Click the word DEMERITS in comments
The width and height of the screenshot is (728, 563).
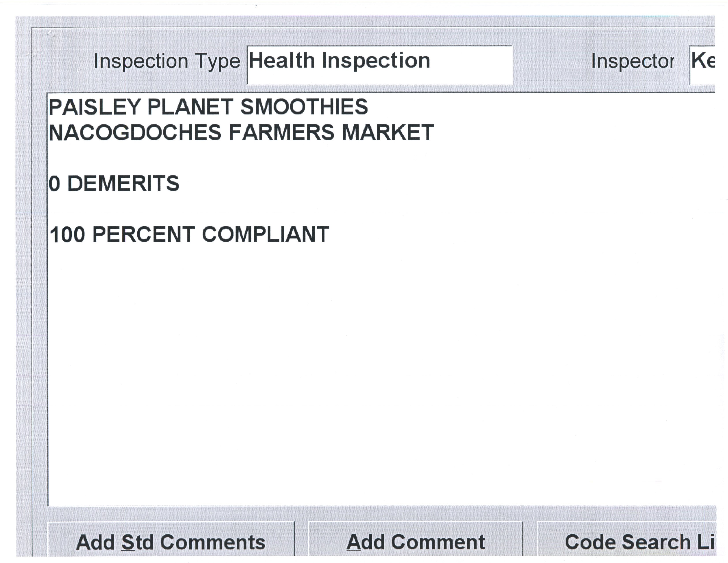coord(123,184)
